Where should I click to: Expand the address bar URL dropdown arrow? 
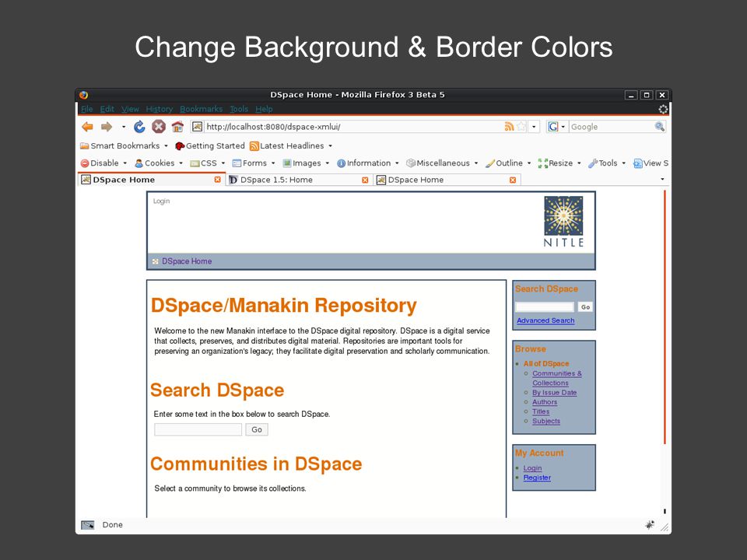click(534, 127)
